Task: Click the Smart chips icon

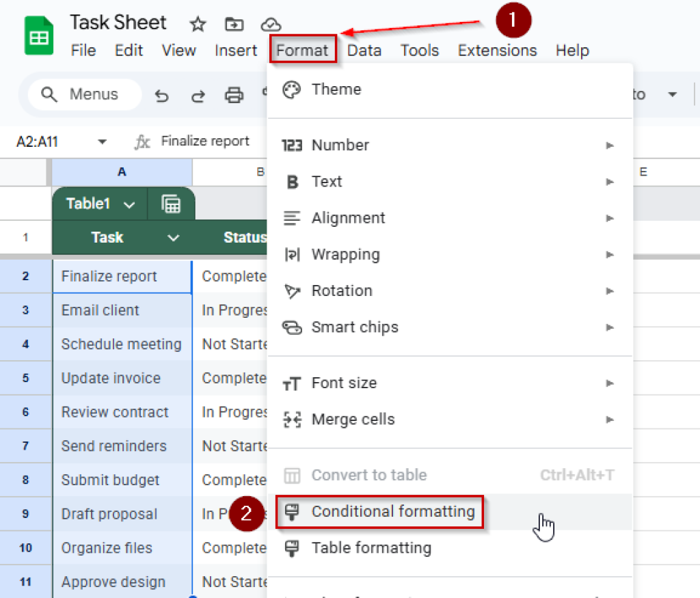Action: point(292,327)
